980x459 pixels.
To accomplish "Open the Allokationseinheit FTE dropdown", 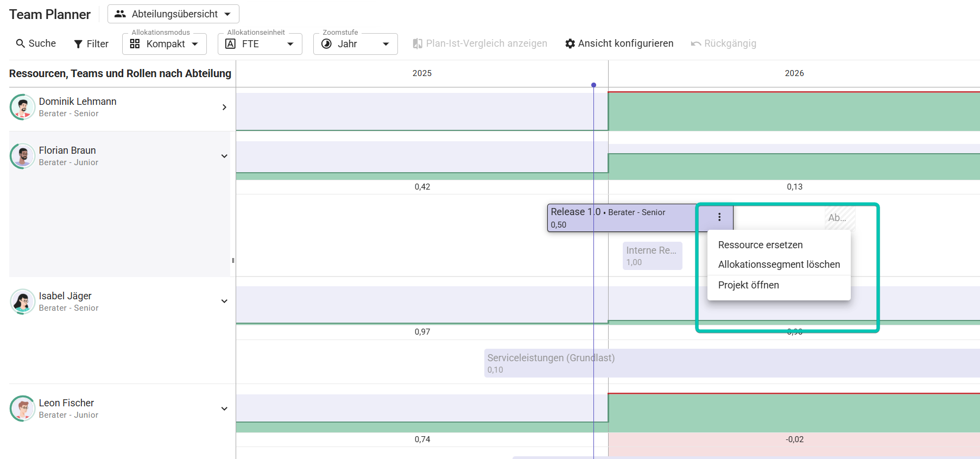I will click(260, 44).
